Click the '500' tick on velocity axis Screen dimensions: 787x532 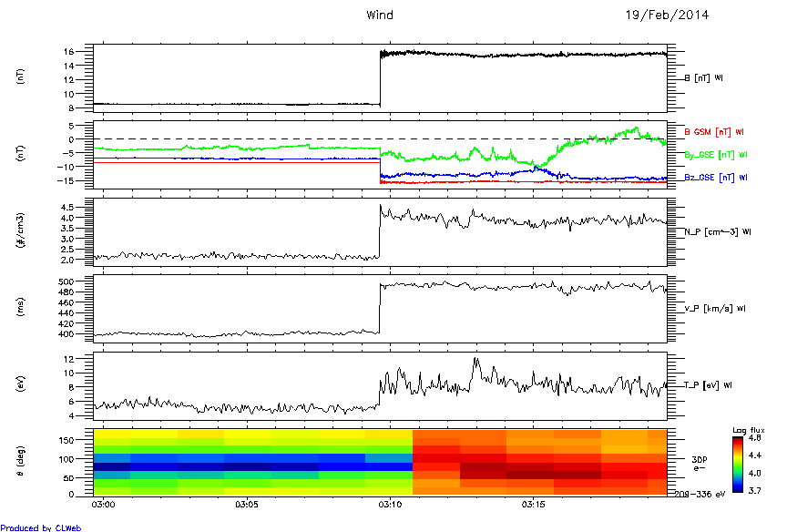coord(66,281)
